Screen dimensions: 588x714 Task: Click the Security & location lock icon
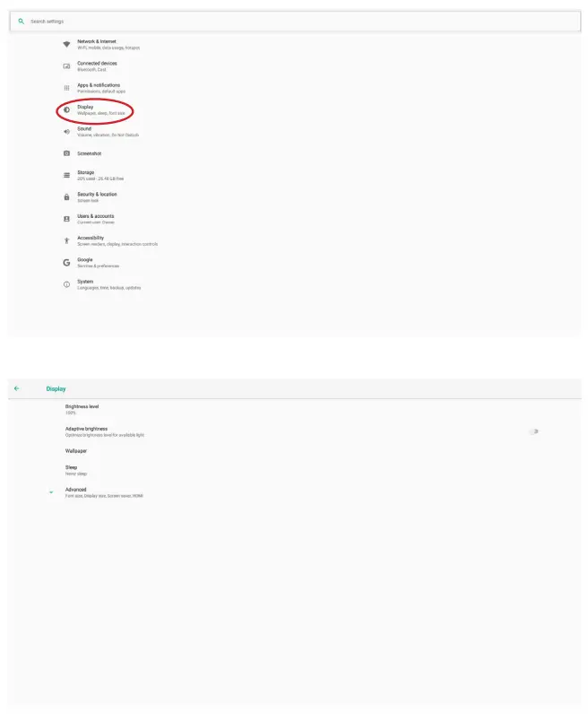point(66,196)
